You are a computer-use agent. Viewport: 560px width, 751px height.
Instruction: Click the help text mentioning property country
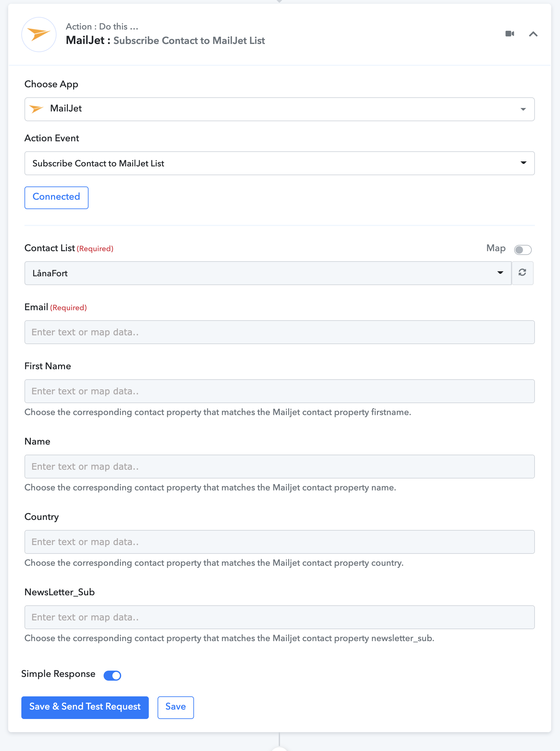point(214,563)
